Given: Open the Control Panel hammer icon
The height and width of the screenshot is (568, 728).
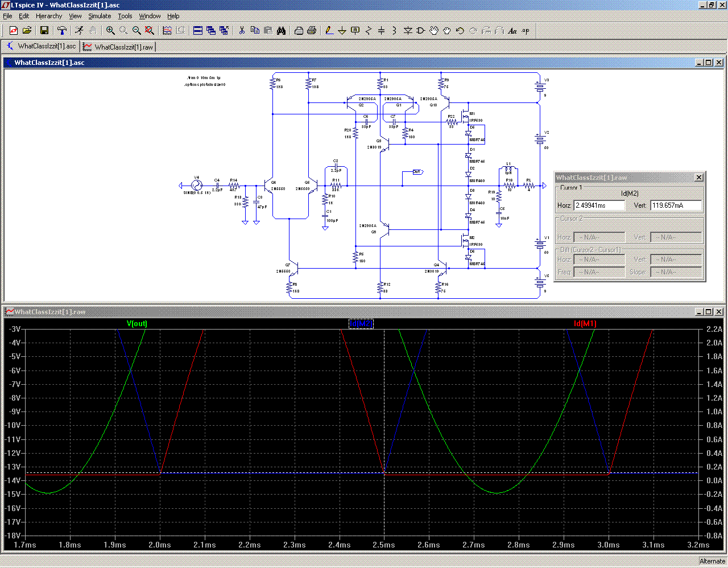Looking at the screenshot, I should coord(62,31).
